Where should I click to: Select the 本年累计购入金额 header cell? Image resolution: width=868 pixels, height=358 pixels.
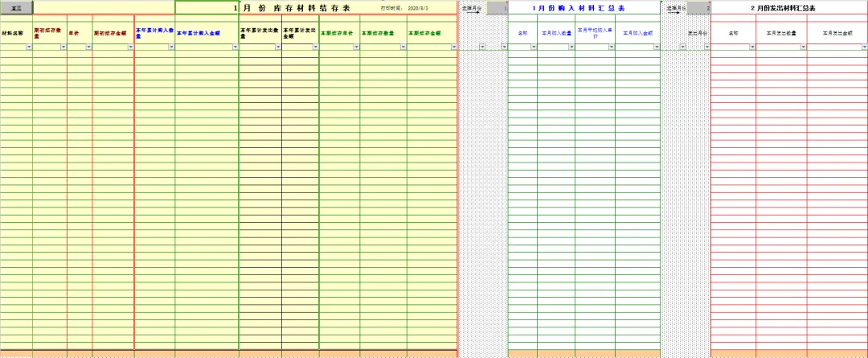(207, 33)
